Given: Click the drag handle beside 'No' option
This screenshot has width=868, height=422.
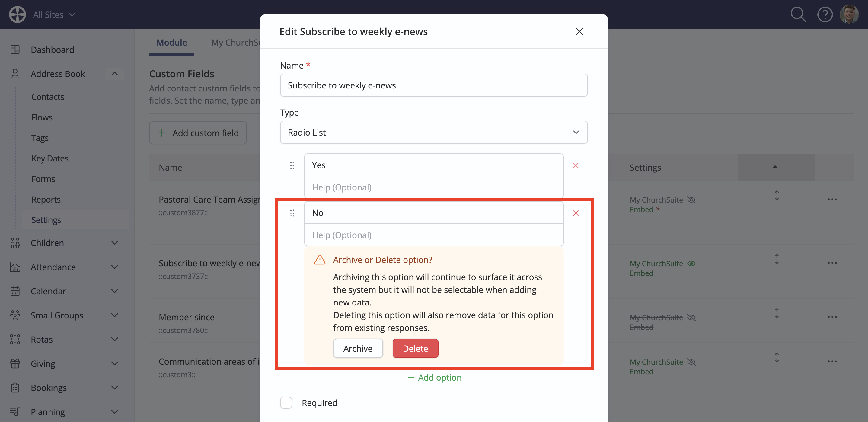Looking at the screenshot, I should [x=292, y=213].
